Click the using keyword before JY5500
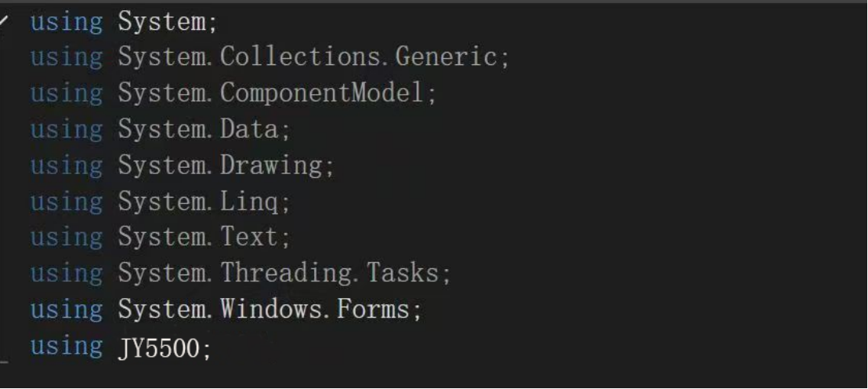 point(66,347)
